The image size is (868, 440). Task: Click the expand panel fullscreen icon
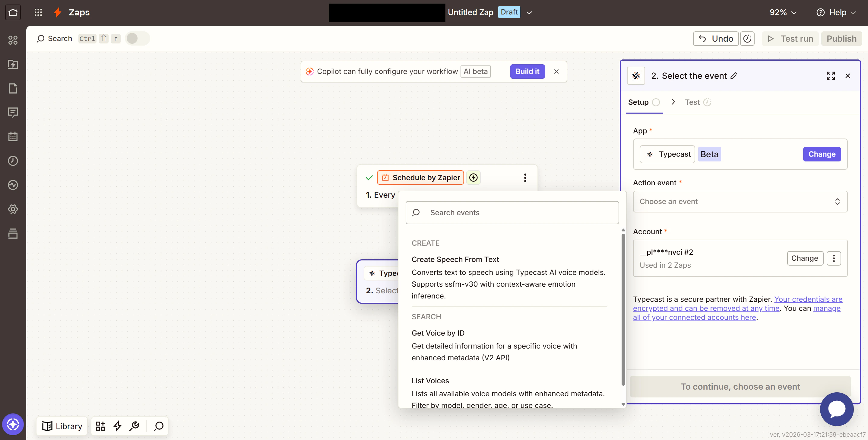click(x=831, y=76)
